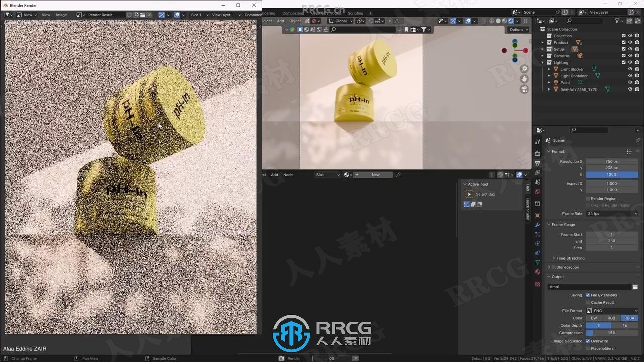Image resolution: width=644 pixels, height=362 pixels.
Task: Open the Image menu in render window
Action: [61, 15]
